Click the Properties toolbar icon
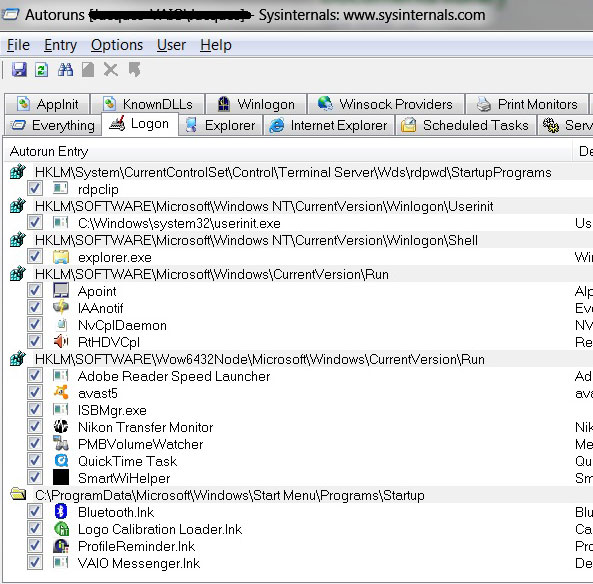This screenshot has width=593, height=584. point(88,70)
